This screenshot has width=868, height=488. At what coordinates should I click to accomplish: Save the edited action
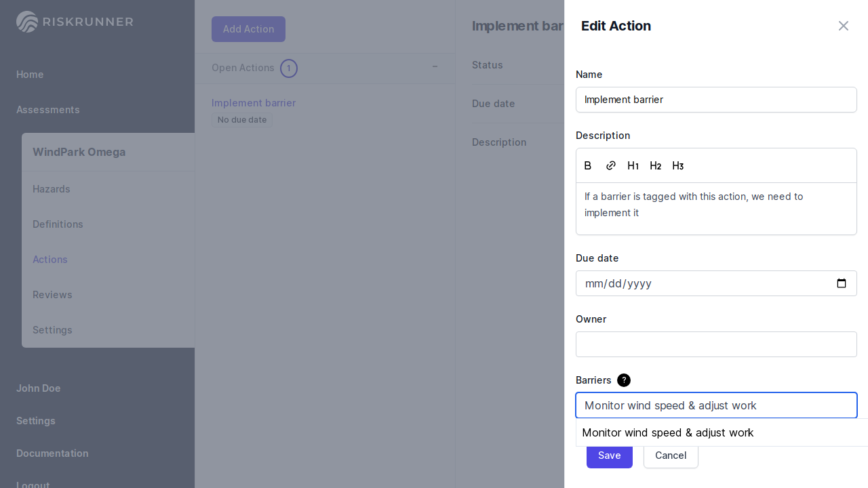point(609,455)
